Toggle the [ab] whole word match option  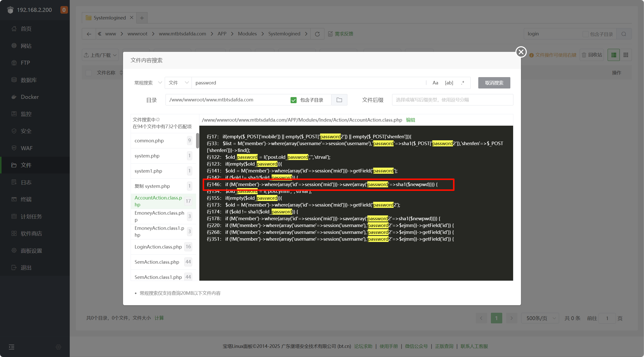coord(449,83)
